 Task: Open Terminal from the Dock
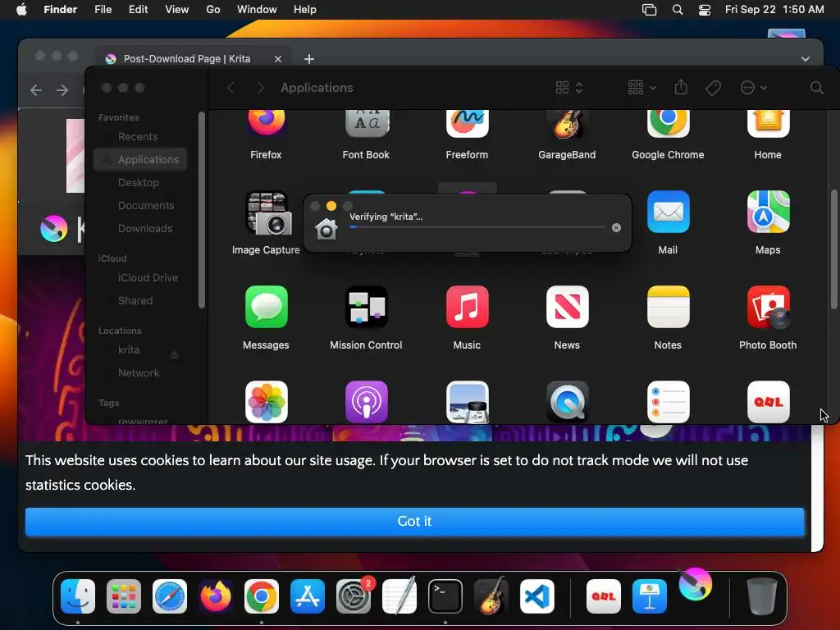tap(445, 596)
